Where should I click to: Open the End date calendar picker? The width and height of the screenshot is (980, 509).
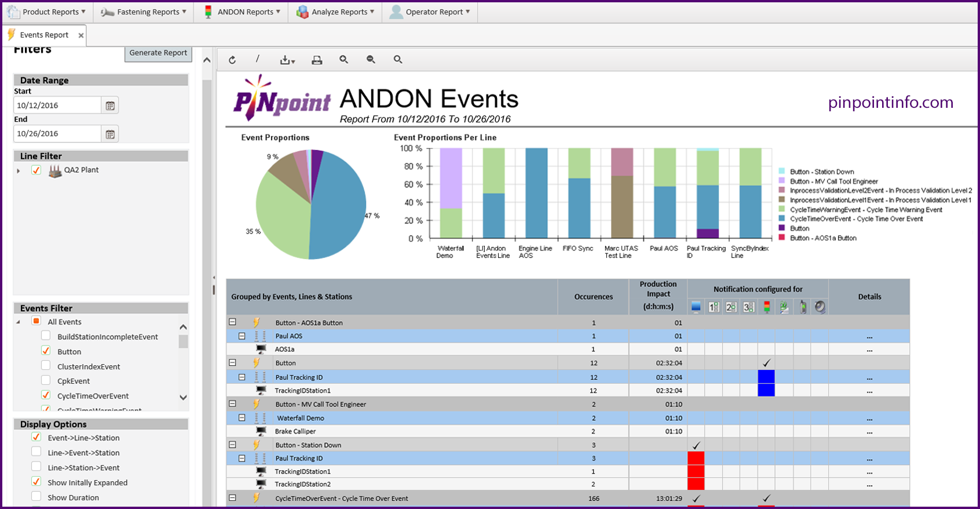[x=110, y=134]
